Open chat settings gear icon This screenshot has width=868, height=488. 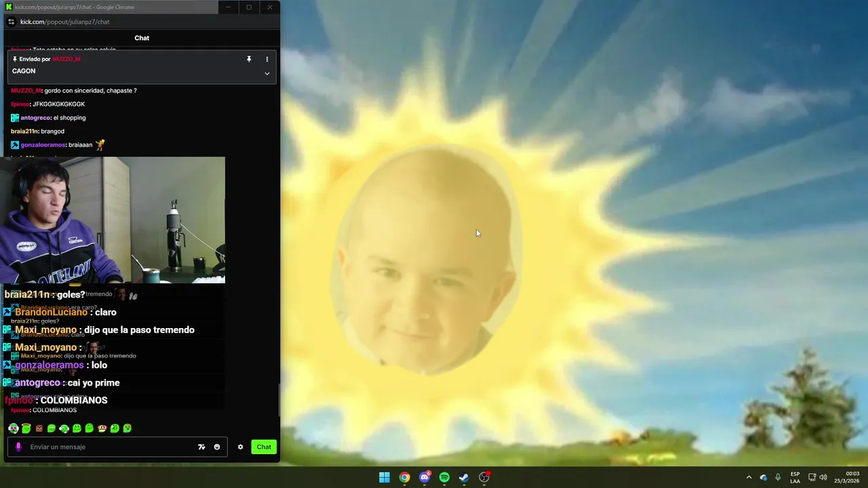pyautogui.click(x=240, y=447)
